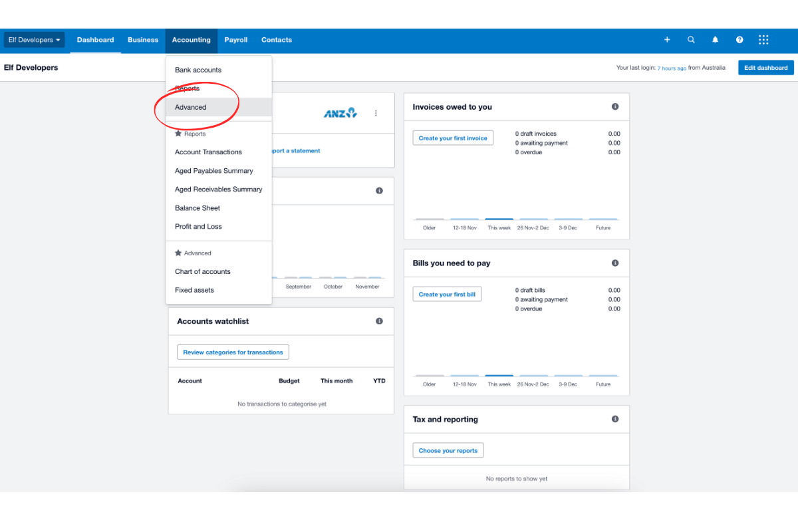This screenshot has height=532, width=798.
Task: Click Create your first invoice
Action: (453, 138)
